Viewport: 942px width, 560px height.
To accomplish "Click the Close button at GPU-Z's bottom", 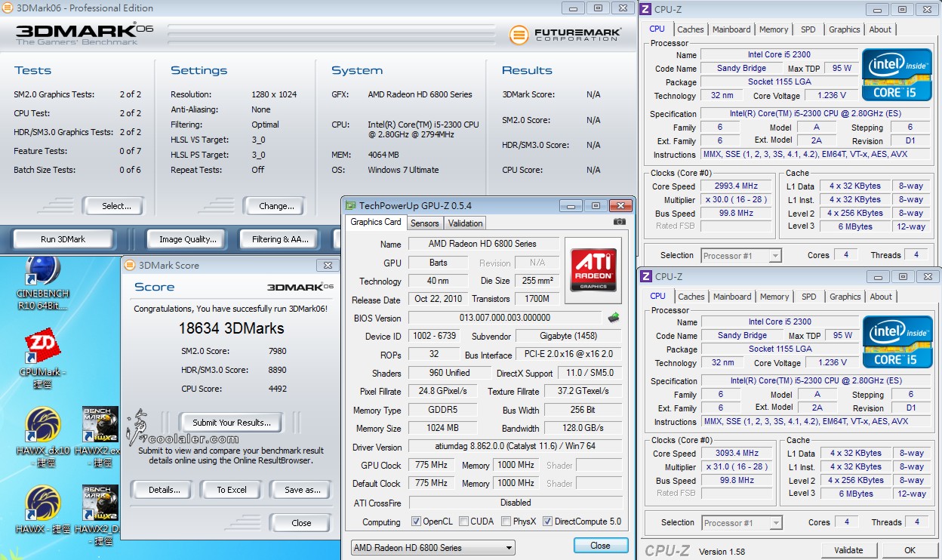I will 601,546.
